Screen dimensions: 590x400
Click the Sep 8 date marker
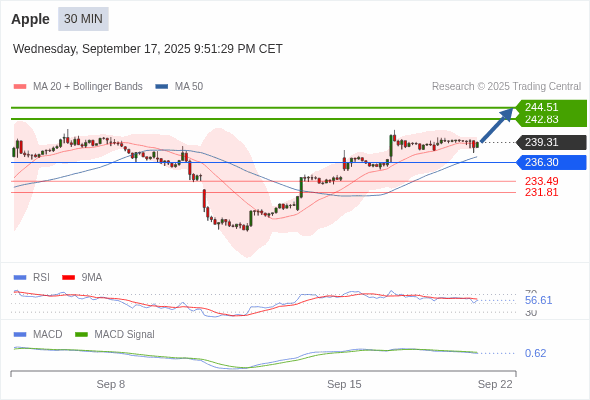coord(111,384)
